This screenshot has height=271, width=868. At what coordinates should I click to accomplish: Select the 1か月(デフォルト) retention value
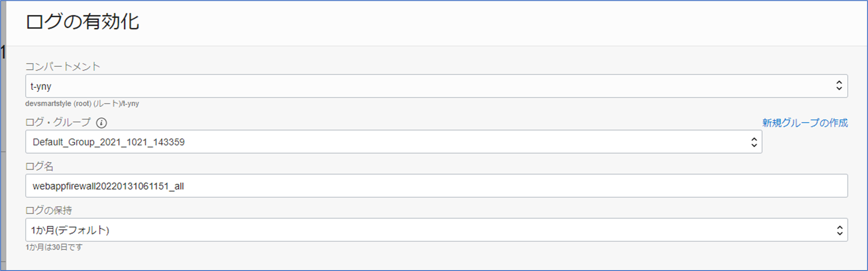click(x=70, y=230)
